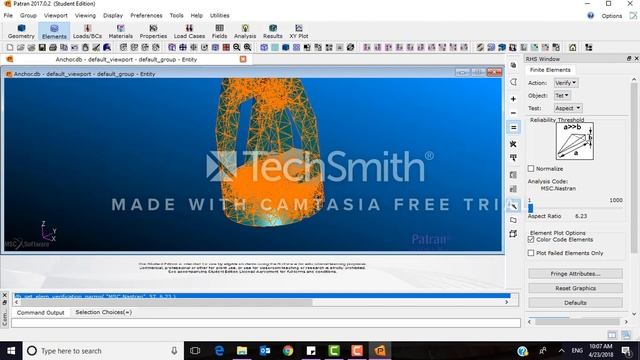Open the Analysis application tab

click(245, 31)
